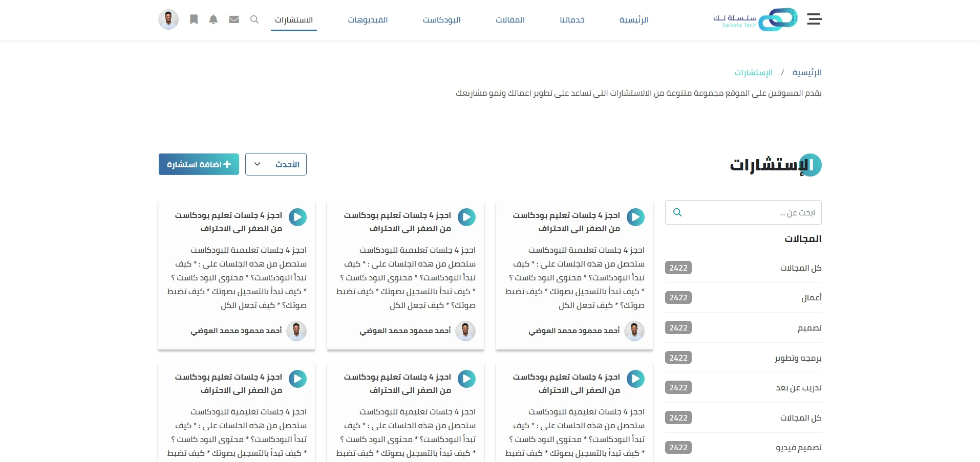Open the search magnifier in the header
The width and height of the screenshot is (980, 462).
254,19
